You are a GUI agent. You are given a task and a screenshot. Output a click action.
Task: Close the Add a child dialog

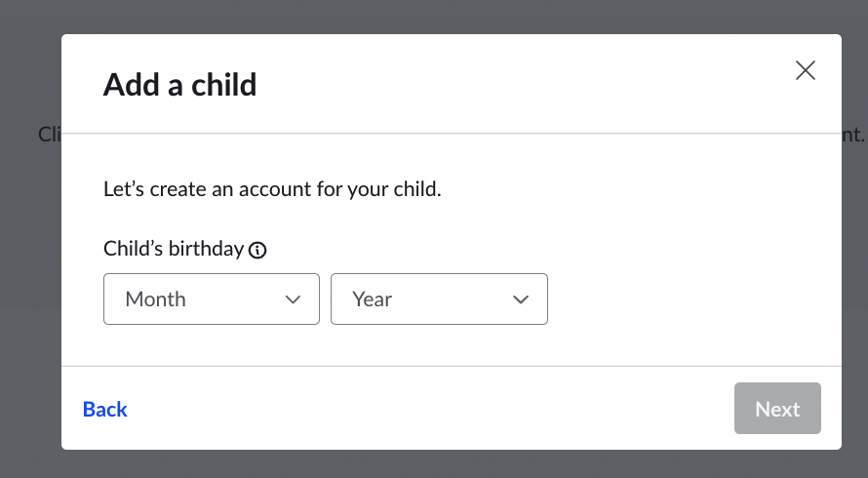click(805, 70)
